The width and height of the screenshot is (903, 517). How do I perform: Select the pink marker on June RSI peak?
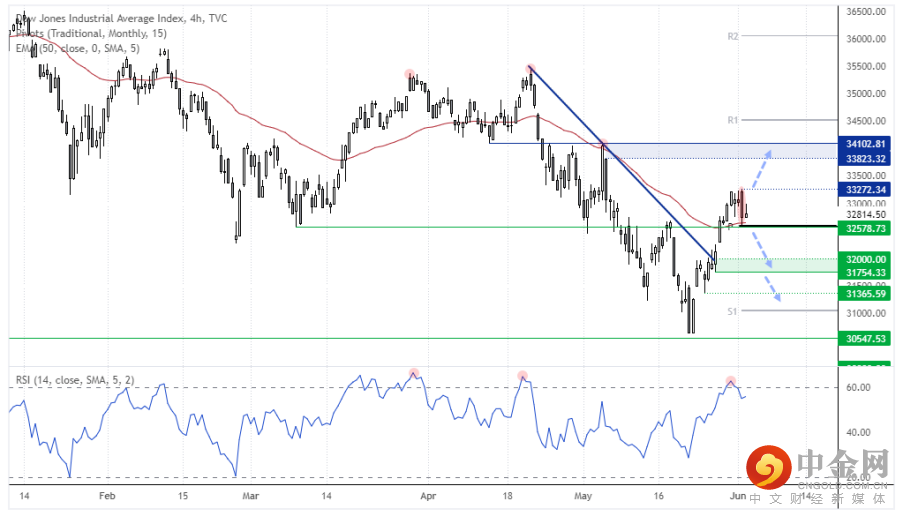coord(730,381)
